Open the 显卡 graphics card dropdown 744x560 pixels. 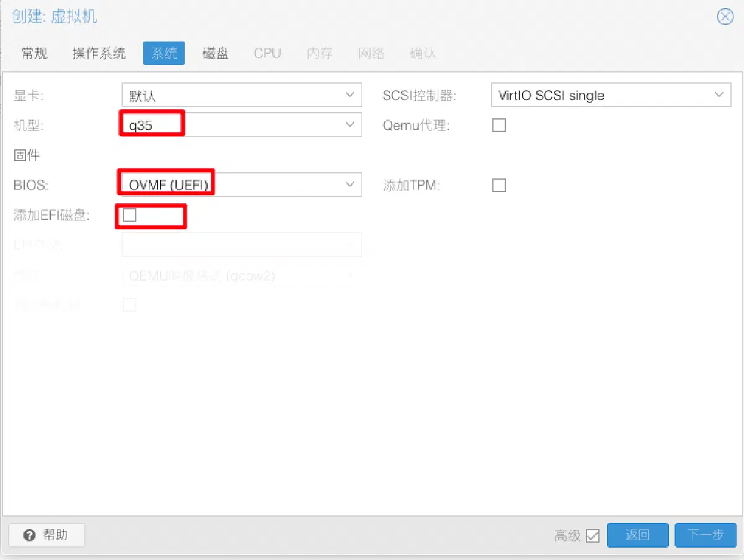349,95
